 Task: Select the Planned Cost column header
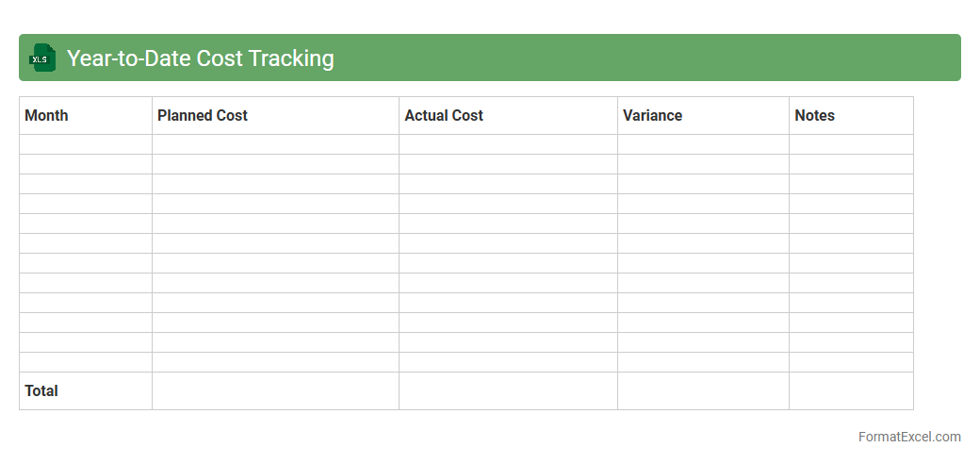click(x=275, y=116)
